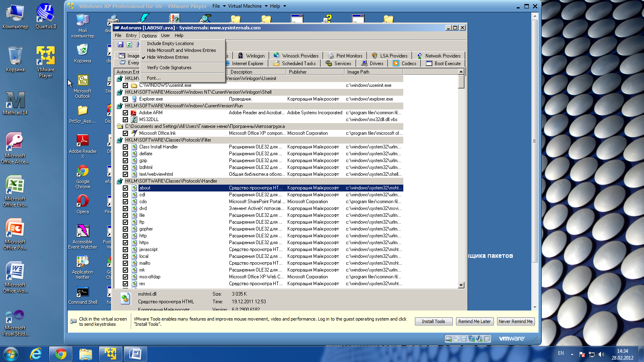The image size is (644, 362).
Task: Open Quartus II host desktop icon
Action: [x=45, y=16]
